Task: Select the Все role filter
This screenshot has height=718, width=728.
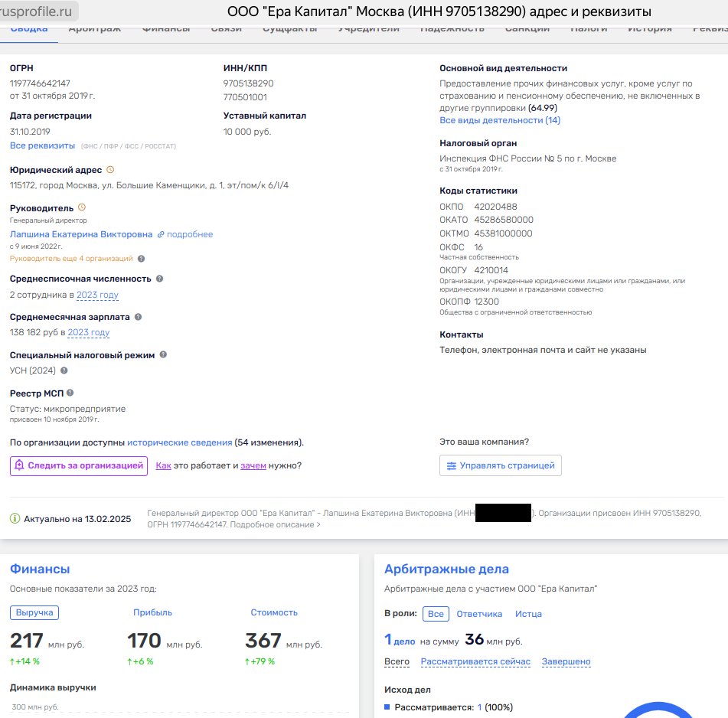Action: 436,614
